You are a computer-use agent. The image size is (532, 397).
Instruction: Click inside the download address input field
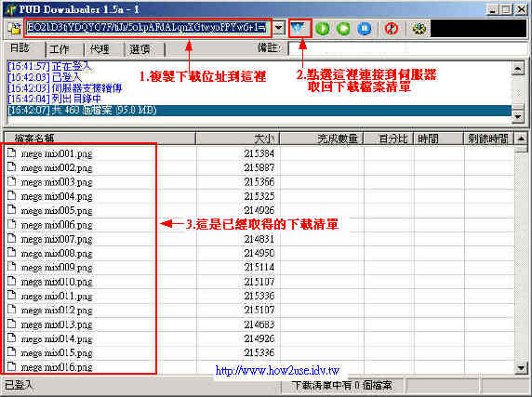tap(148, 28)
